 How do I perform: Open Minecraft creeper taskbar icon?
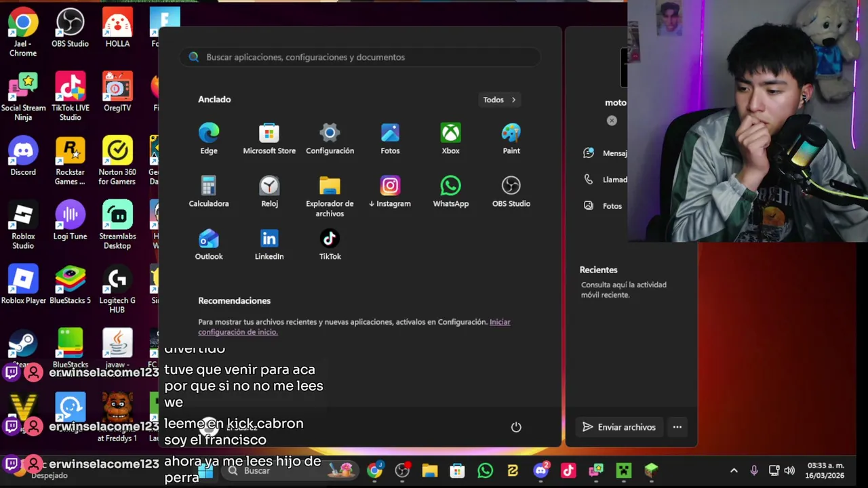tap(623, 470)
